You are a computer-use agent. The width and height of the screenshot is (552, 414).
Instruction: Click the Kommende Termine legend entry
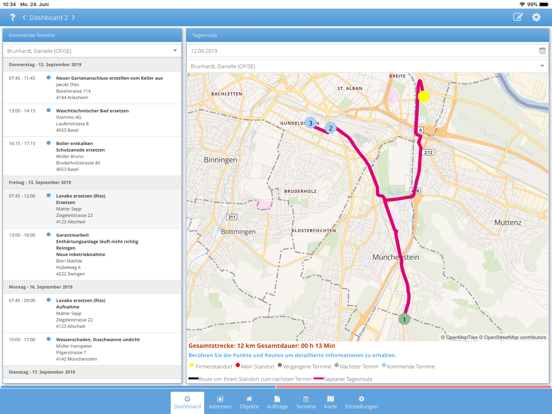click(408, 366)
